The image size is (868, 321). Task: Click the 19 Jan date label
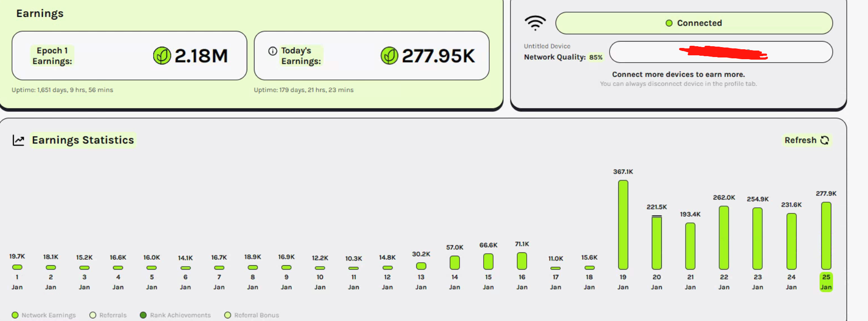[x=623, y=282]
